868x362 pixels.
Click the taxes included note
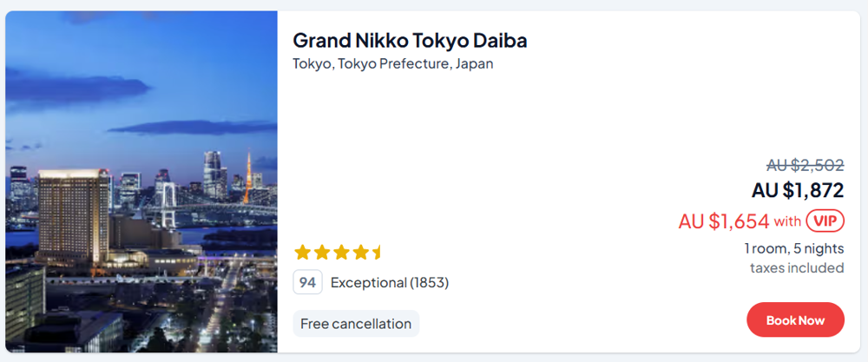point(797,267)
